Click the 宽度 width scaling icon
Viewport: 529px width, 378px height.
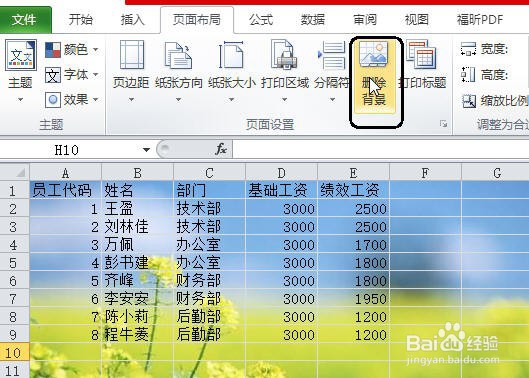(468, 49)
